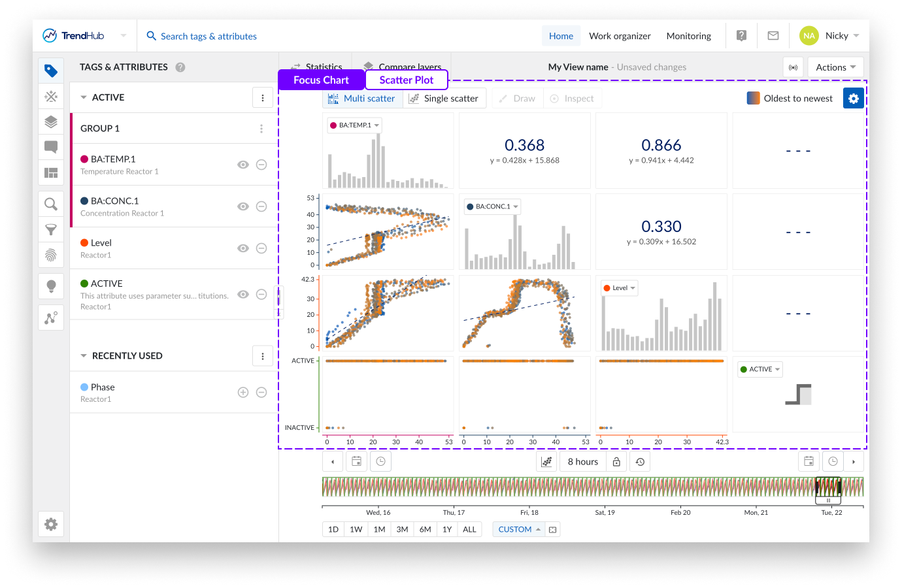Open the CUSTOM time range dropdown
The width and height of the screenshot is (902, 588).
click(519, 529)
